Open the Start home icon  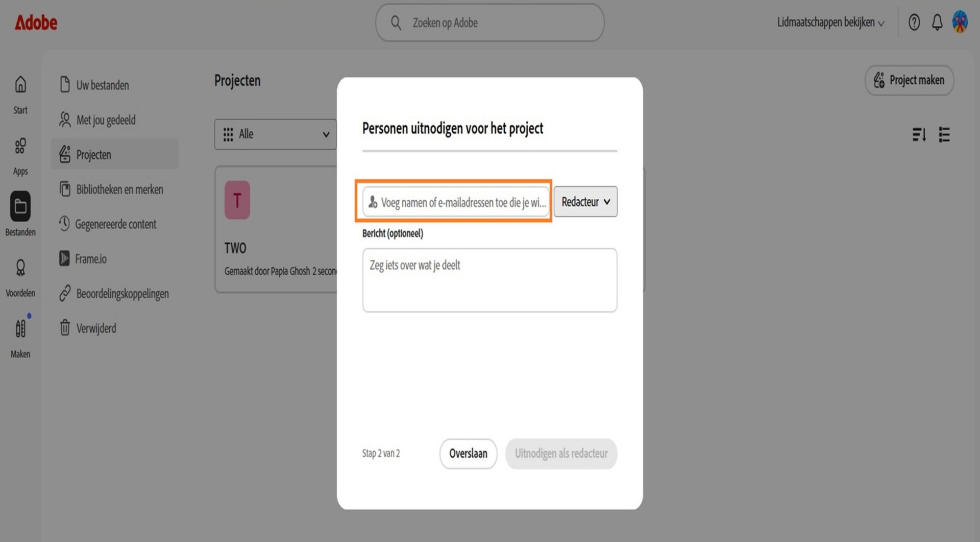tap(20, 85)
